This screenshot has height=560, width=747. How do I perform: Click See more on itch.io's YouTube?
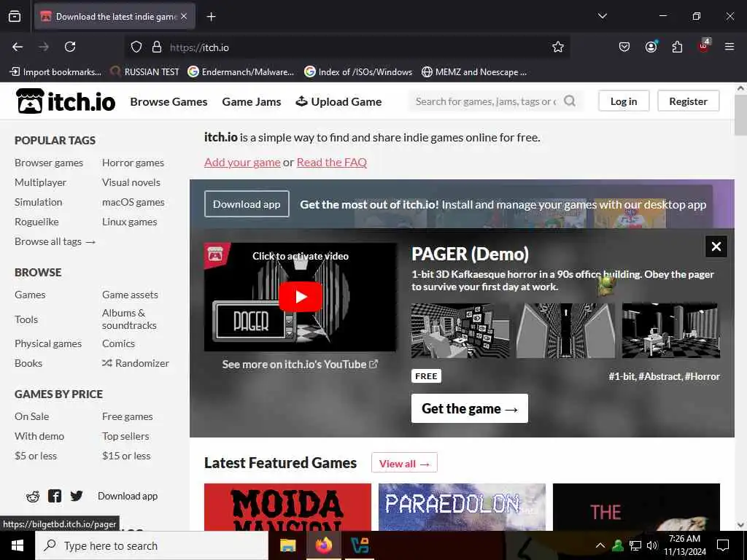[300, 365]
